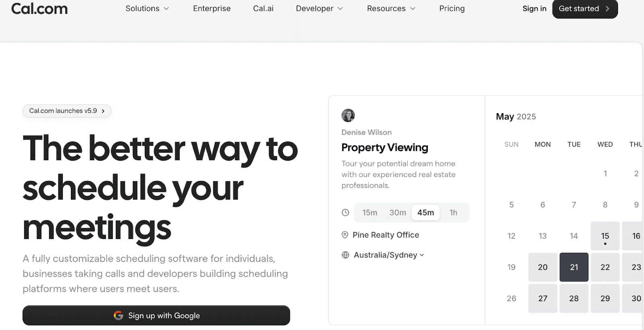Image resolution: width=644 pixels, height=330 pixels.
Task: Select May 23 on the calendar
Action: tap(633, 267)
